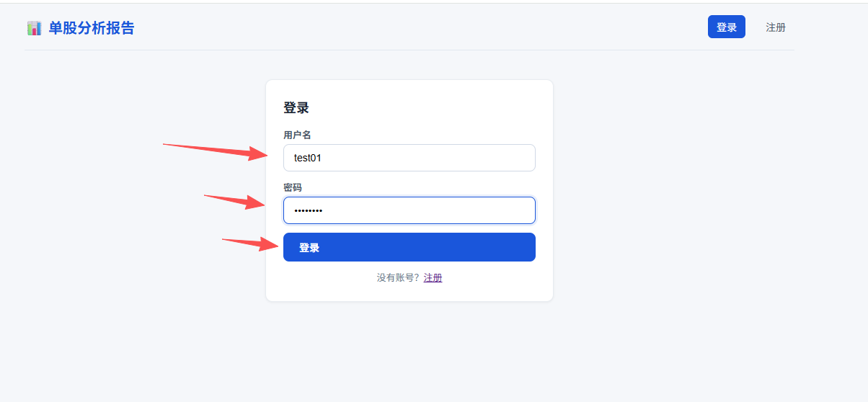The height and width of the screenshot is (402, 868).
Task: Click the red arrow pointing at password
Action: pyautogui.click(x=236, y=201)
